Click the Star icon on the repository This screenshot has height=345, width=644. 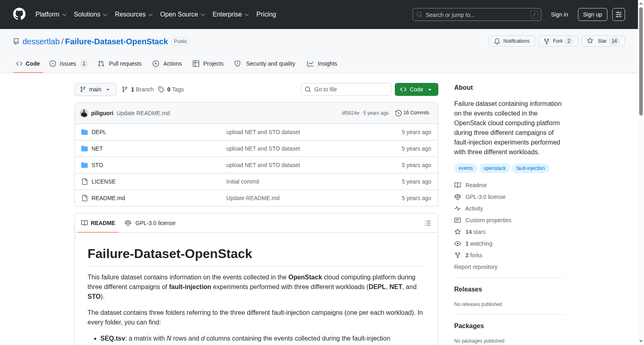pyautogui.click(x=590, y=41)
